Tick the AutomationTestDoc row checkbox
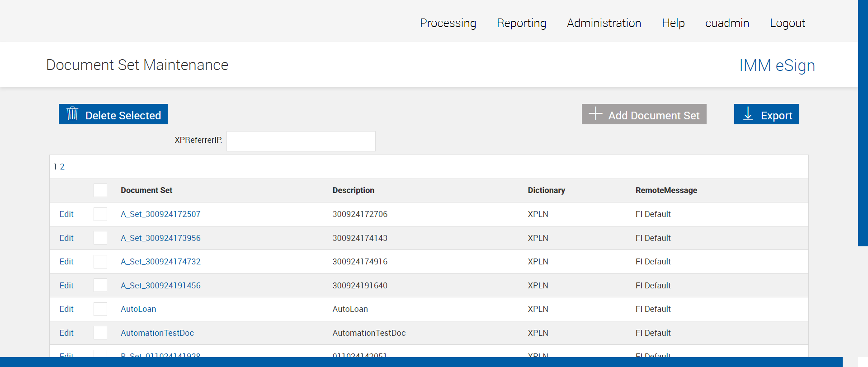 click(x=100, y=333)
